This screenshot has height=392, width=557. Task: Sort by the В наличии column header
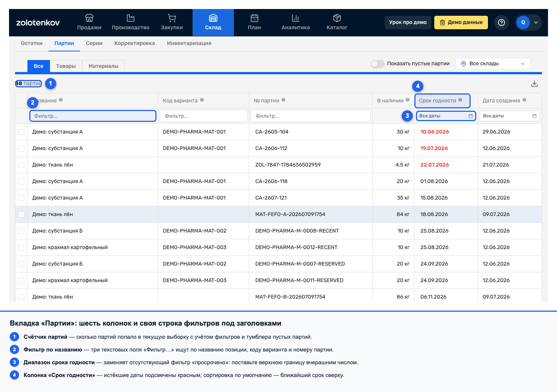(x=390, y=101)
